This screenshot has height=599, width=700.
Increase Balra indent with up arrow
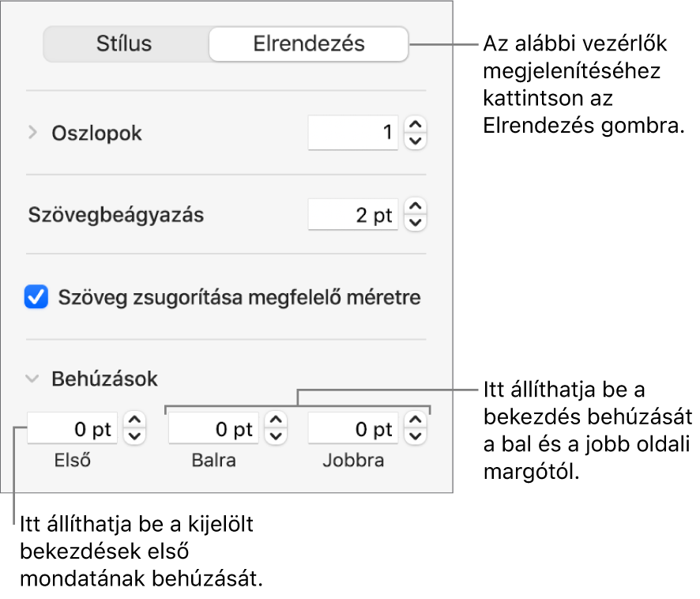point(275,421)
